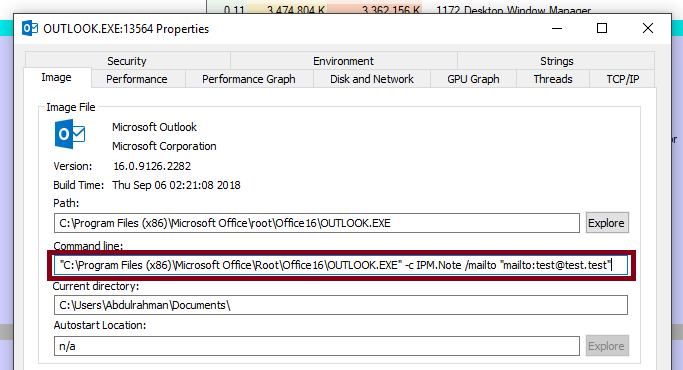
Task: Open the TCP/IP tab
Action: [x=622, y=79]
